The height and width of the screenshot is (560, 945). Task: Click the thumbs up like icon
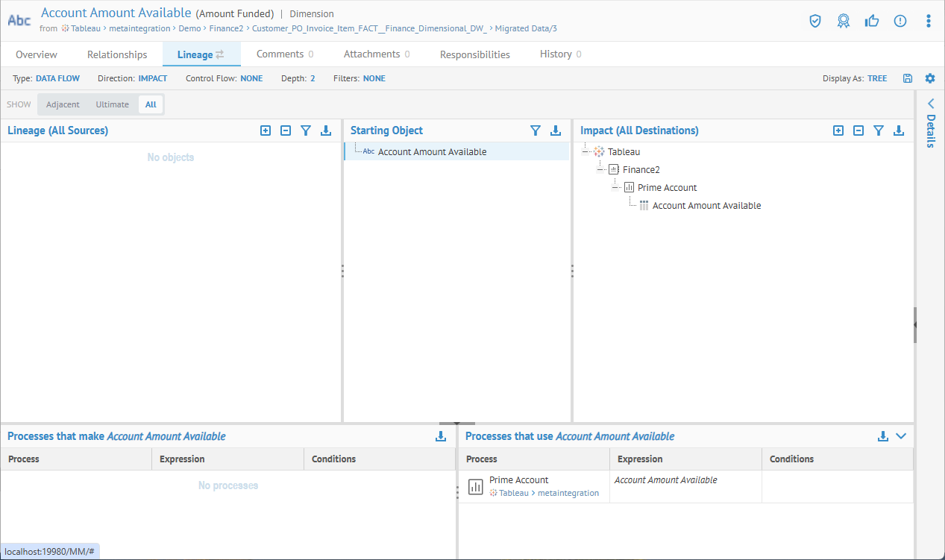click(872, 21)
